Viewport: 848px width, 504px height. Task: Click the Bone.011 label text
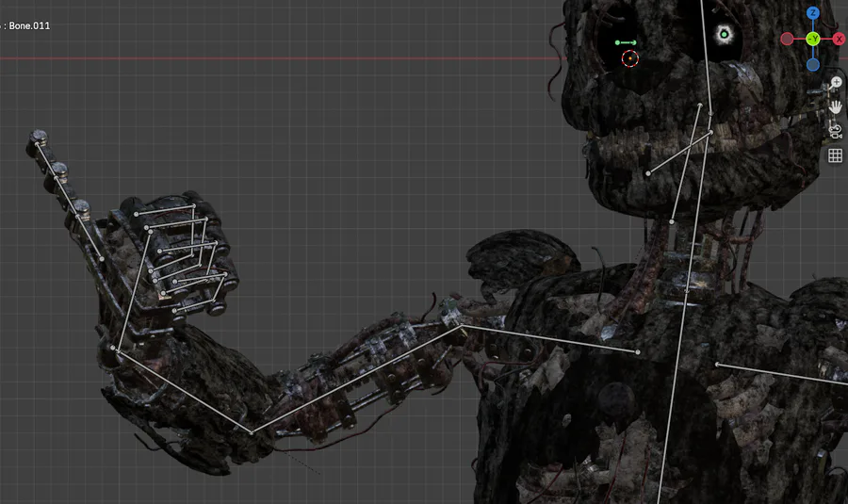29,25
